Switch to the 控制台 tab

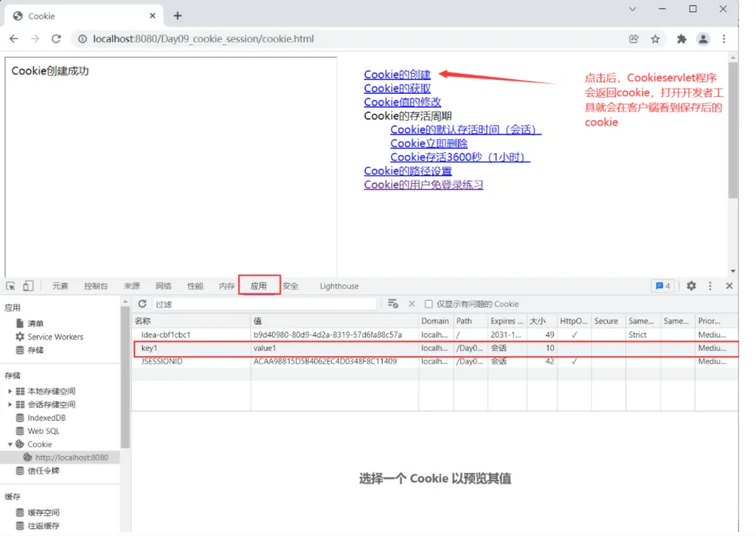(96, 286)
